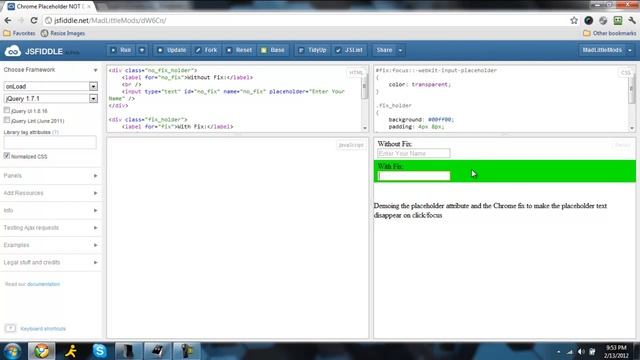This screenshot has height=360, width=640.
Task: Run the fiddle with Run button
Action: pyautogui.click(x=121, y=50)
